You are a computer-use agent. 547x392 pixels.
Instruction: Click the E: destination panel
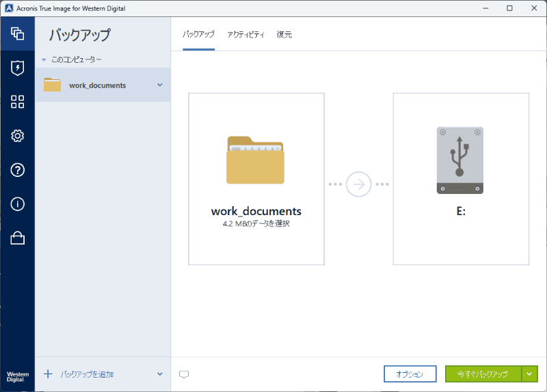pyautogui.click(x=461, y=179)
